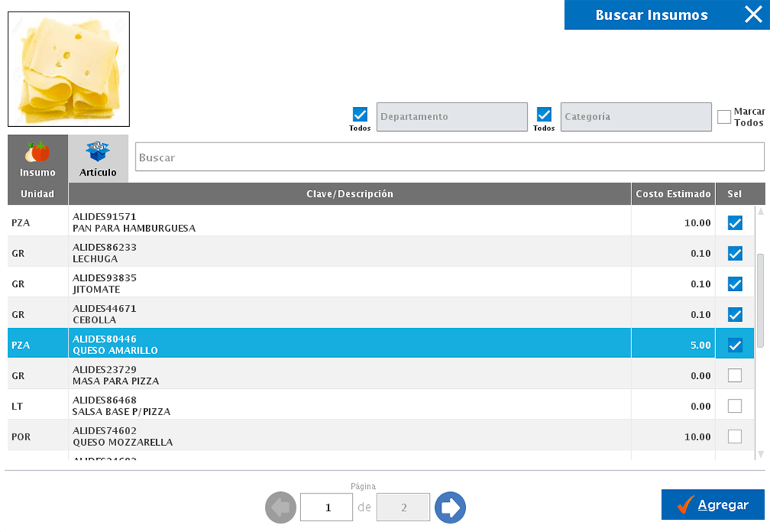Click the current page number field
The image size is (770, 532).
click(x=326, y=507)
